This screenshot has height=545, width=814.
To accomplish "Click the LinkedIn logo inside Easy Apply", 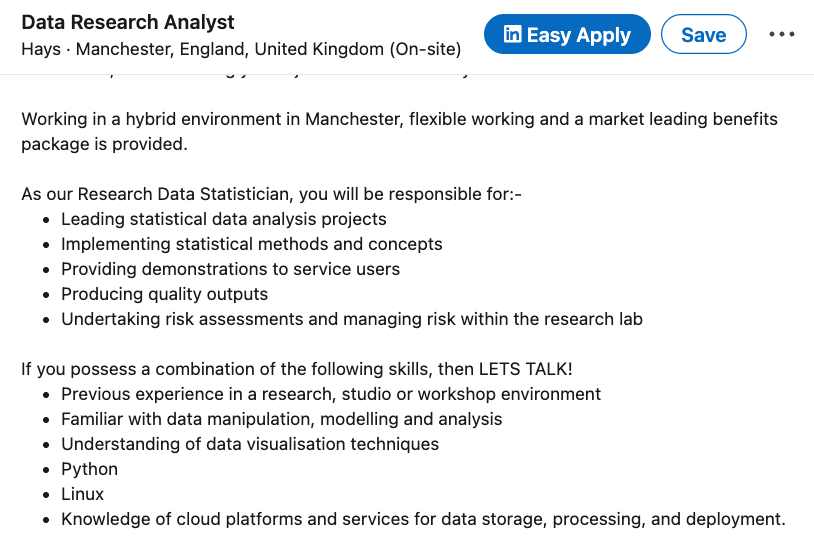I will point(512,34).
